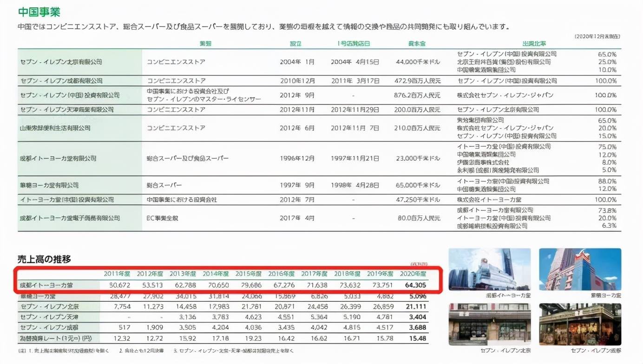Select the セブン-イレブン北京有限公司 company name cell
This screenshot has height=364, width=643.
pos(61,62)
